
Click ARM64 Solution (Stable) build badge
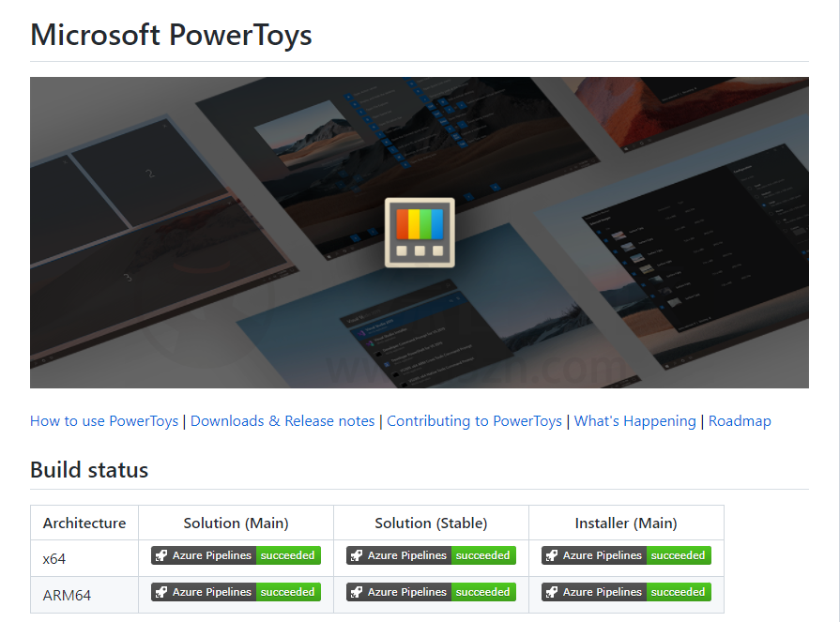[x=431, y=592]
